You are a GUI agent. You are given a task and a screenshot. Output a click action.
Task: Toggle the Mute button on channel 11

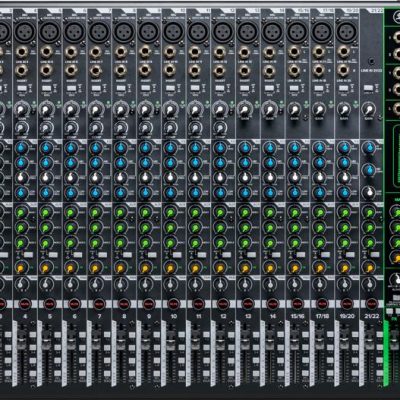198,304
